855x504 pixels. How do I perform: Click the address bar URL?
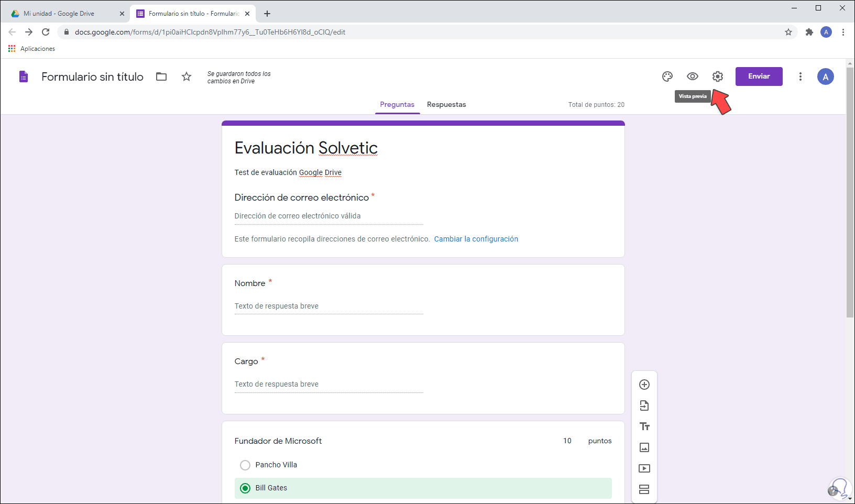tap(210, 32)
